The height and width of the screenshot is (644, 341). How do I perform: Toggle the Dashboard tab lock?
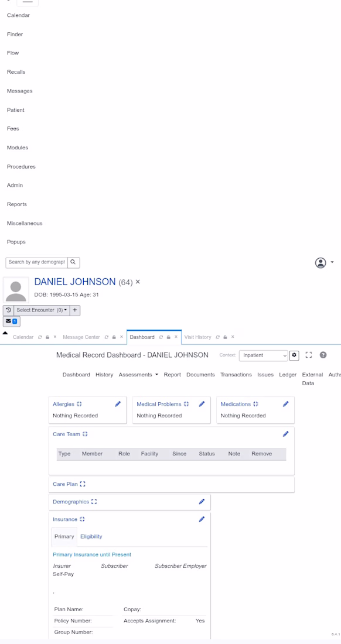coord(168,337)
